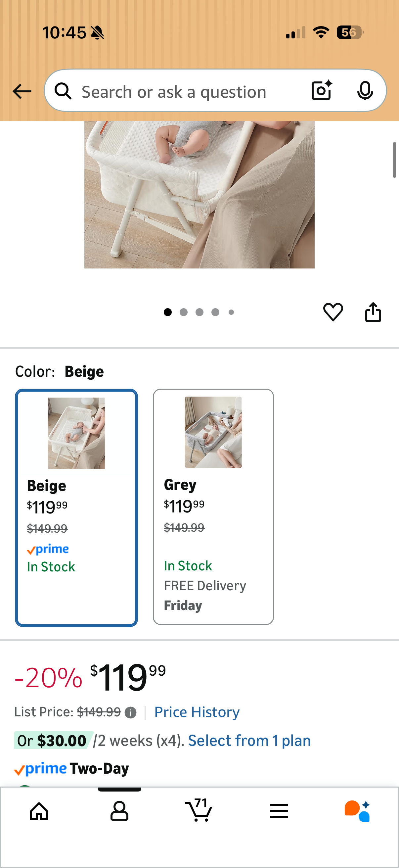This screenshot has height=868, width=399.
Task: Open the account profile tab
Action: [x=119, y=811]
